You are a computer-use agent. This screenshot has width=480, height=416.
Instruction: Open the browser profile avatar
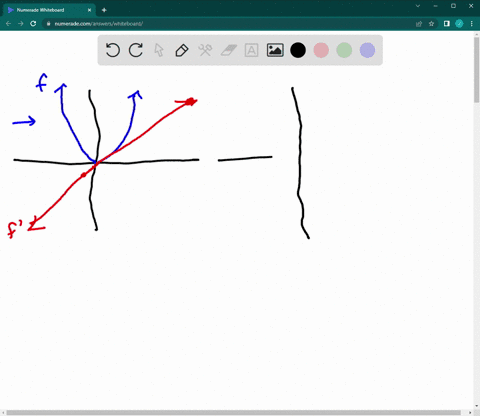pos(459,24)
